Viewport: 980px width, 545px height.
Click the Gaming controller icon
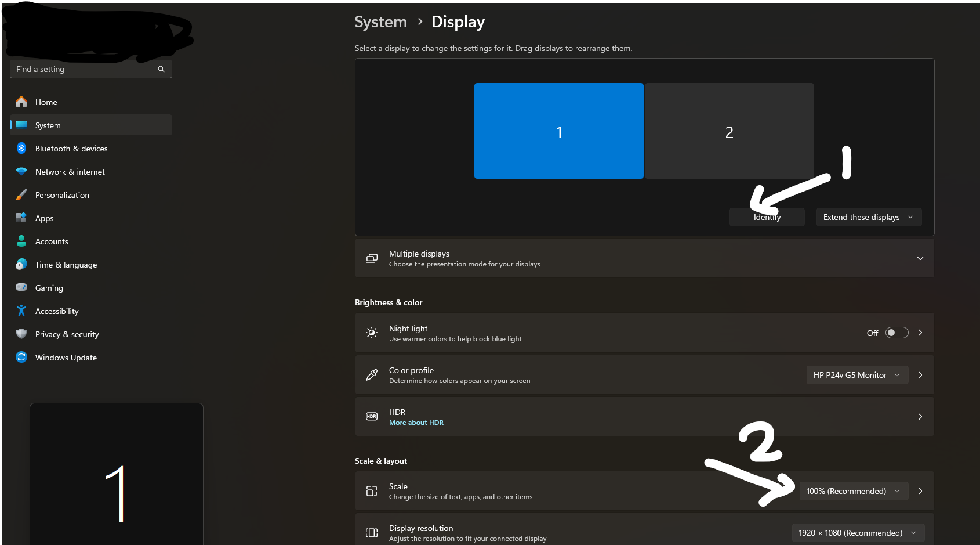coord(21,287)
